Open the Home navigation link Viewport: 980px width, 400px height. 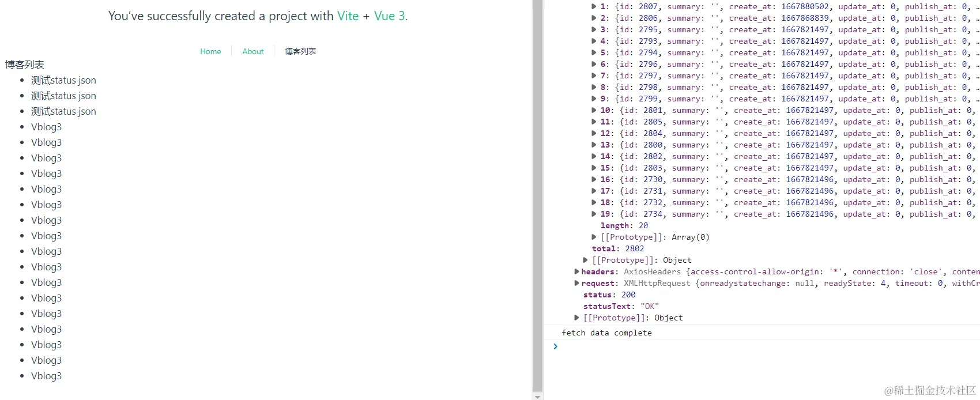pyautogui.click(x=210, y=51)
